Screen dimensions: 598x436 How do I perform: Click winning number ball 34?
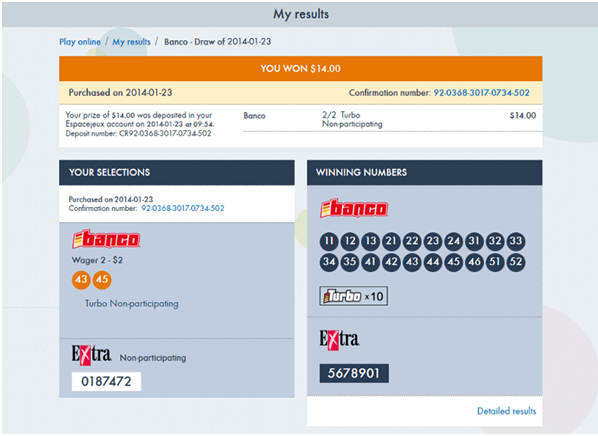point(329,262)
